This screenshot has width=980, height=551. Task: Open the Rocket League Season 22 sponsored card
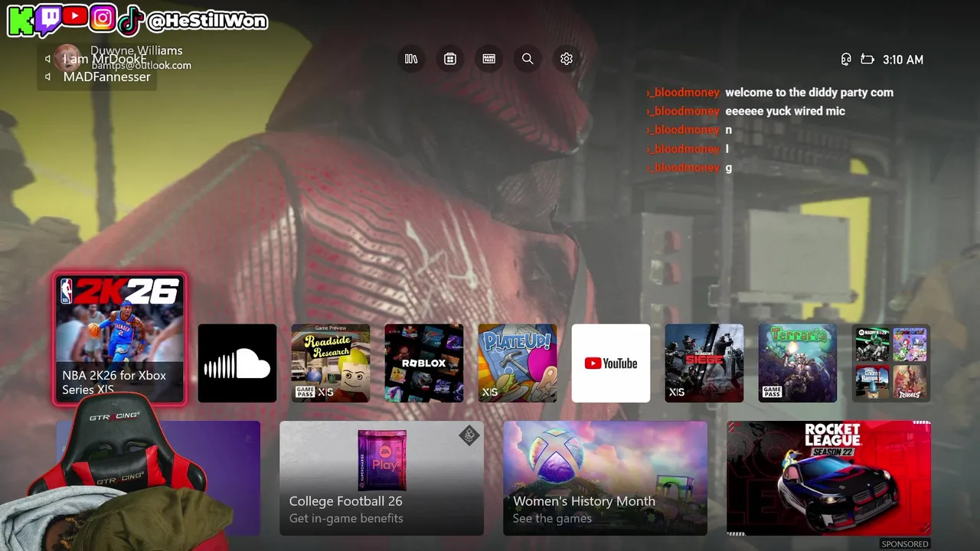[x=828, y=478]
